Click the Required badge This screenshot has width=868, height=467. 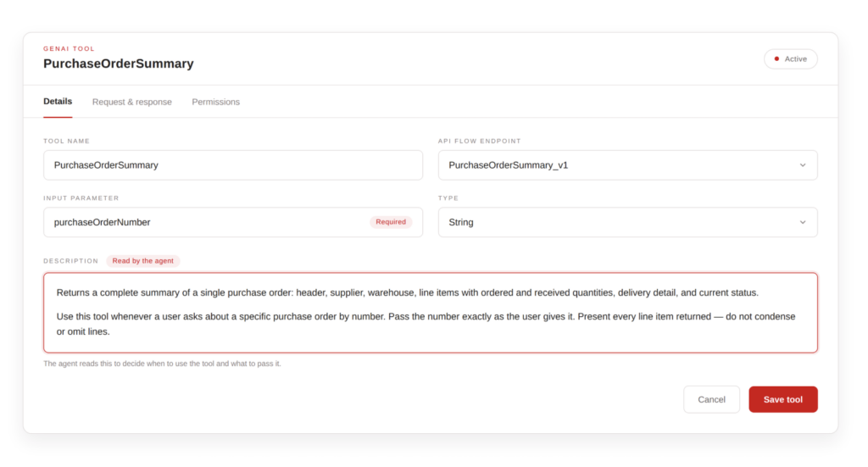tap(391, 222)
